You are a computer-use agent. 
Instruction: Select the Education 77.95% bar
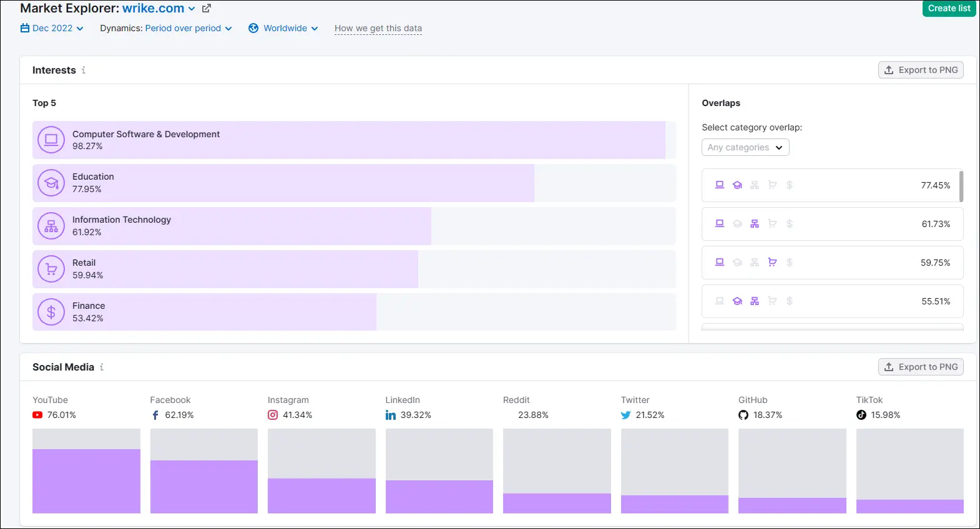354,183
